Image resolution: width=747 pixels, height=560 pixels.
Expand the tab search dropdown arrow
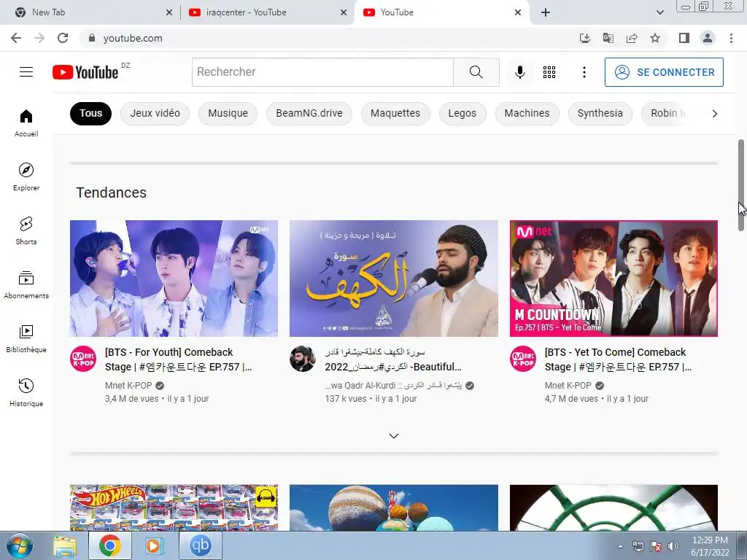(659, 12)
